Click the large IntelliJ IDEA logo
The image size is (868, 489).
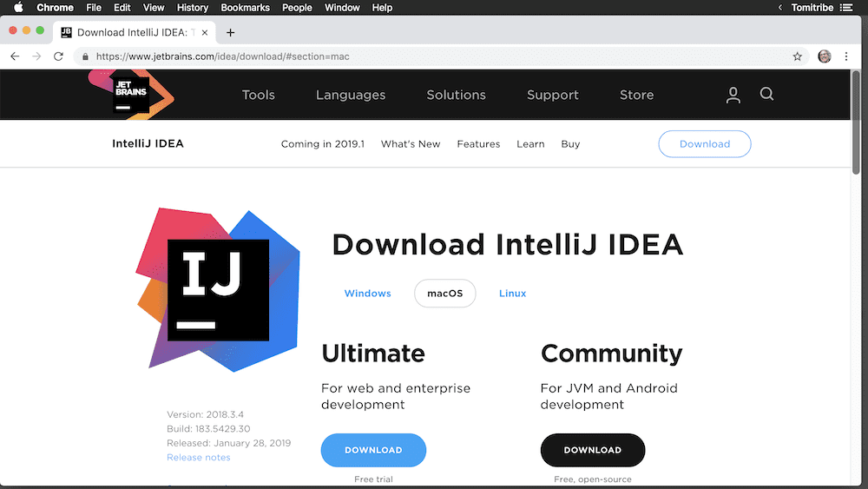pos(218,289)
